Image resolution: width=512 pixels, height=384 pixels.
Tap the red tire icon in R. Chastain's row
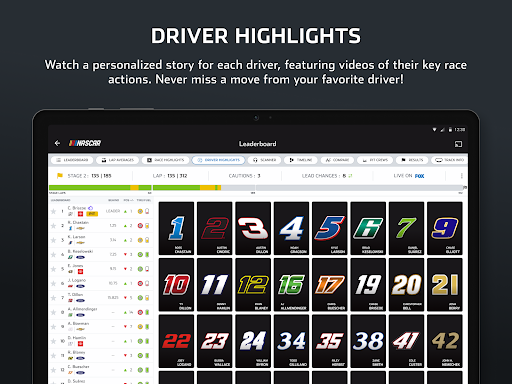tap(140, 226)
